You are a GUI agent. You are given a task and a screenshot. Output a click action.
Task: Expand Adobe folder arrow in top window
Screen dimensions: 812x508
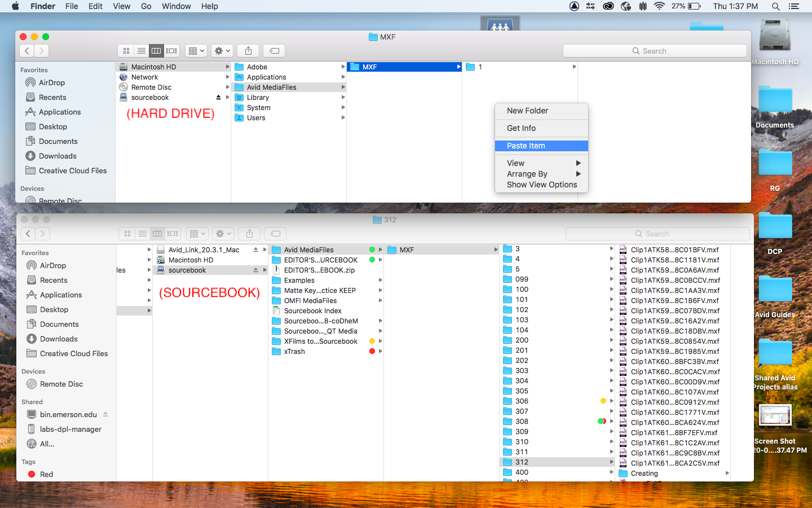[x=343, y=67]
